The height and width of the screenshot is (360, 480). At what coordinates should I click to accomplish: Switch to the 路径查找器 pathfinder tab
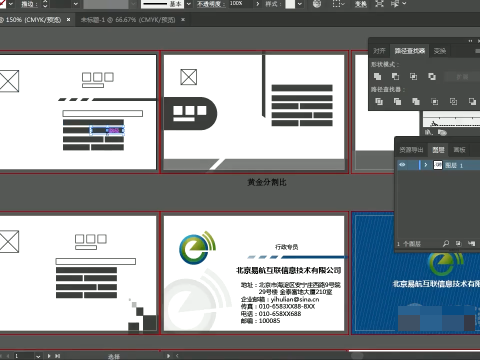tap(410, 51)
